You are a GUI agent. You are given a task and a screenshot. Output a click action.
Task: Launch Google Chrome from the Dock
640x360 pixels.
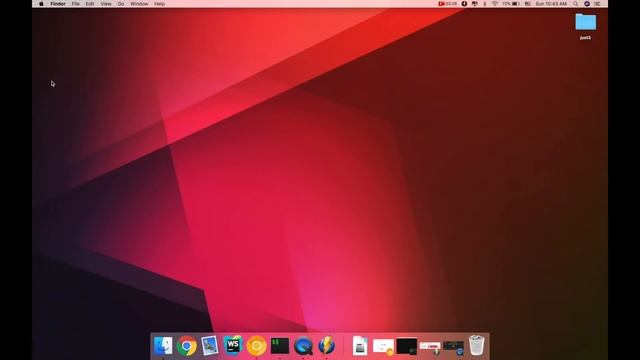pyautogui.click(x=187, y=346)
